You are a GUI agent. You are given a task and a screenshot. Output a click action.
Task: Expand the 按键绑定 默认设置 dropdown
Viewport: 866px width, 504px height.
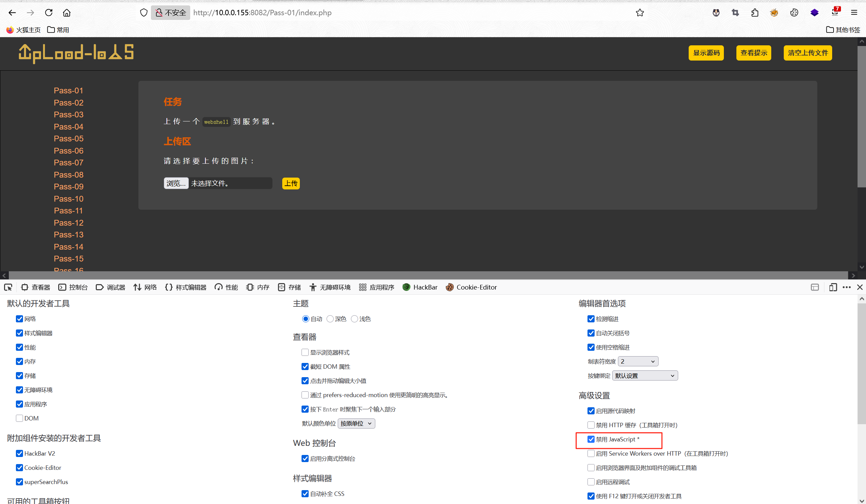pyautogui.click(x=645, y=376)
